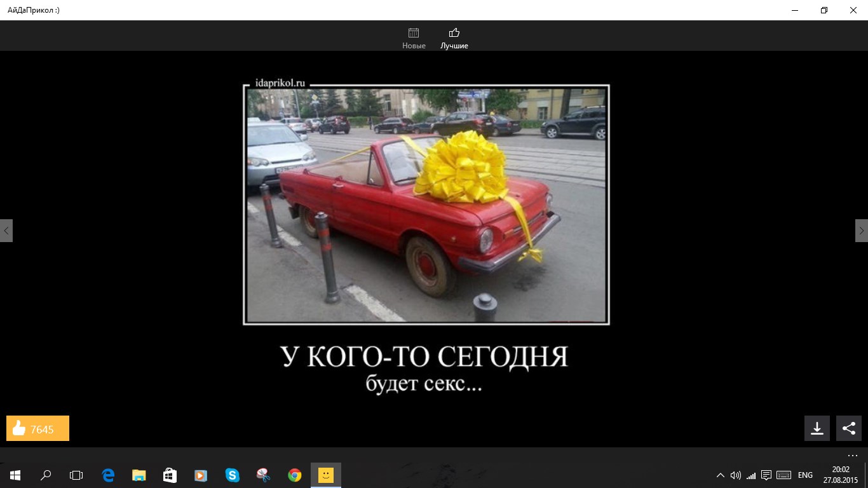Toggle the touch keyboard in the tray
The image size is (868, 488).
(x=783, y=475)
